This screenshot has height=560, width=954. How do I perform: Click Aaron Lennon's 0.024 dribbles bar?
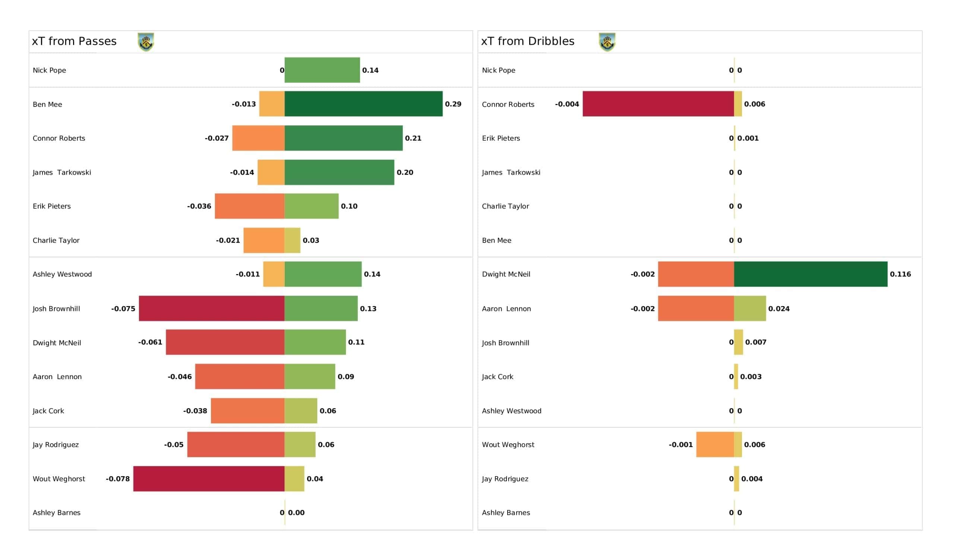(x=750, y=308)
